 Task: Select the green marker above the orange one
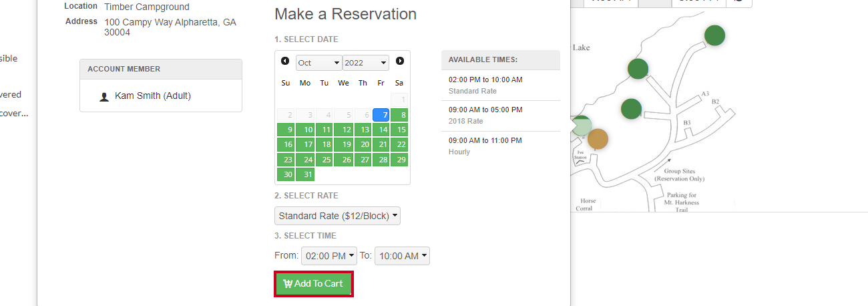tap(631, 108)
